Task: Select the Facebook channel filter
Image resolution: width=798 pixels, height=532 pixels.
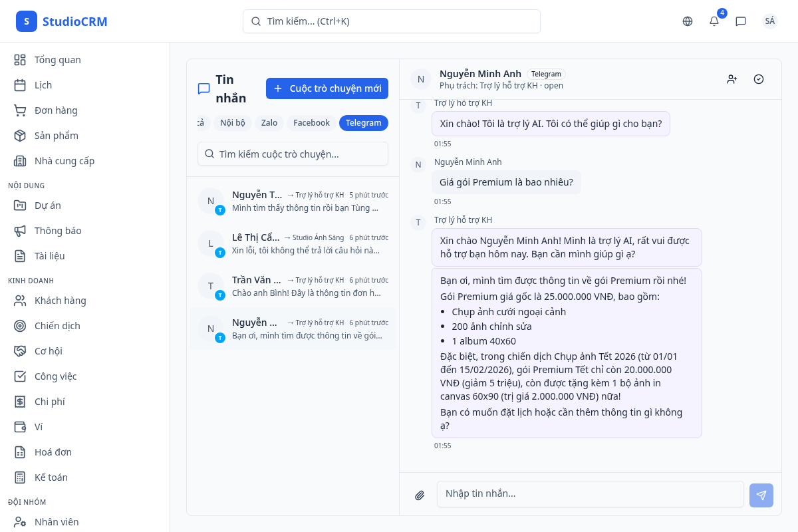Action: coord(311,123)
